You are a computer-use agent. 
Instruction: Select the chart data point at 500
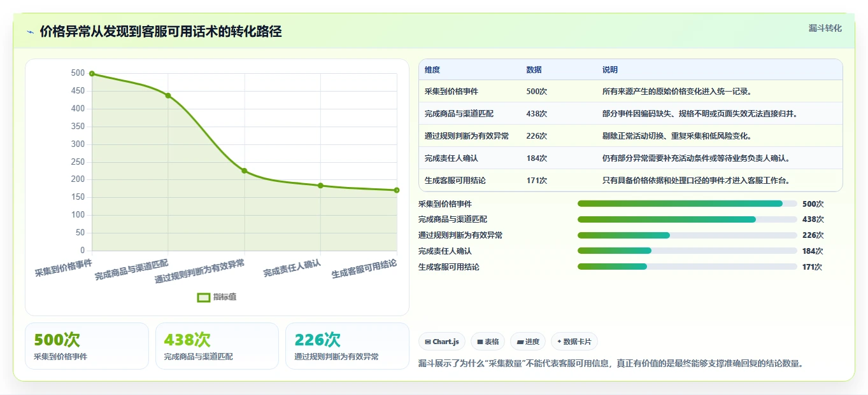[92, 74]
